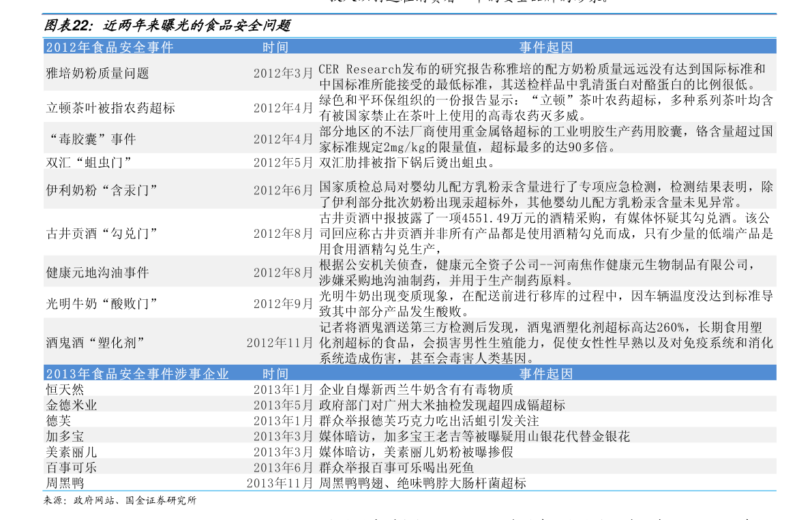The width and height of the screenshot is (812, 520).
Task: Click the source line "来源：政府网站、国金证券研究所"
Action: [x=120, y=500]
